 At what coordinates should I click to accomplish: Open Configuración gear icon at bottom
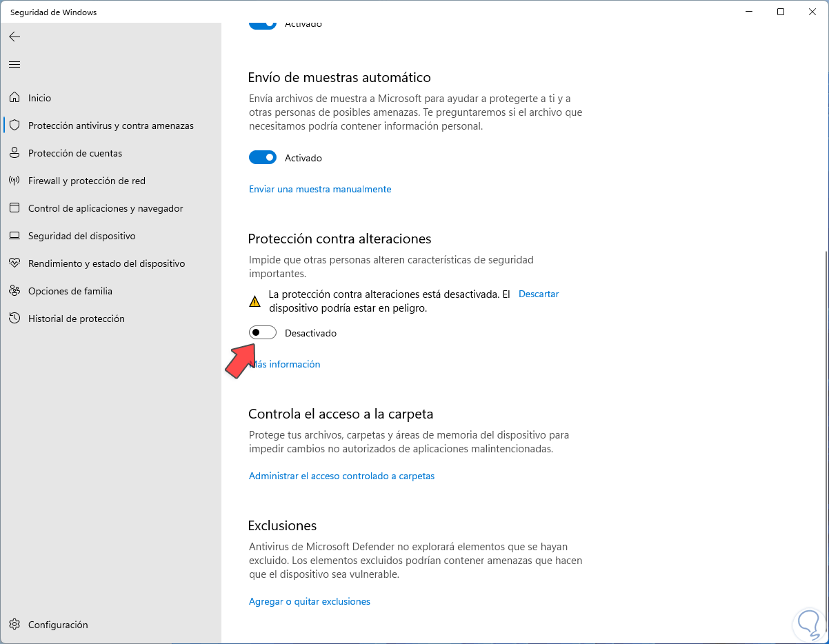point(14,625)
